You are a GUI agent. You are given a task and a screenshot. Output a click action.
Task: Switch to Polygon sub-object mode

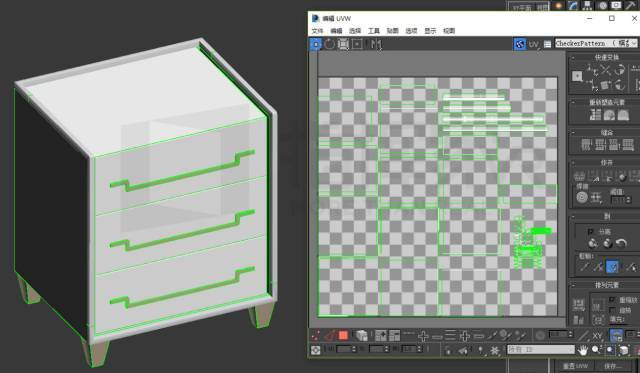click(x=343, y=336)
